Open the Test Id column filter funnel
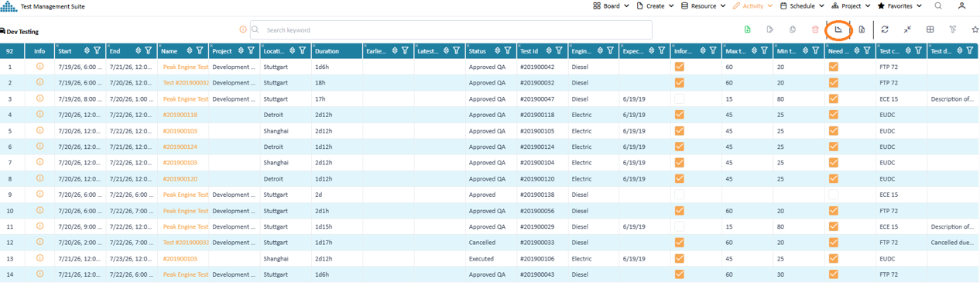Image resolution: width=980 pixels, height=283 pixels. pyautogui.click(x=559, y=50)
